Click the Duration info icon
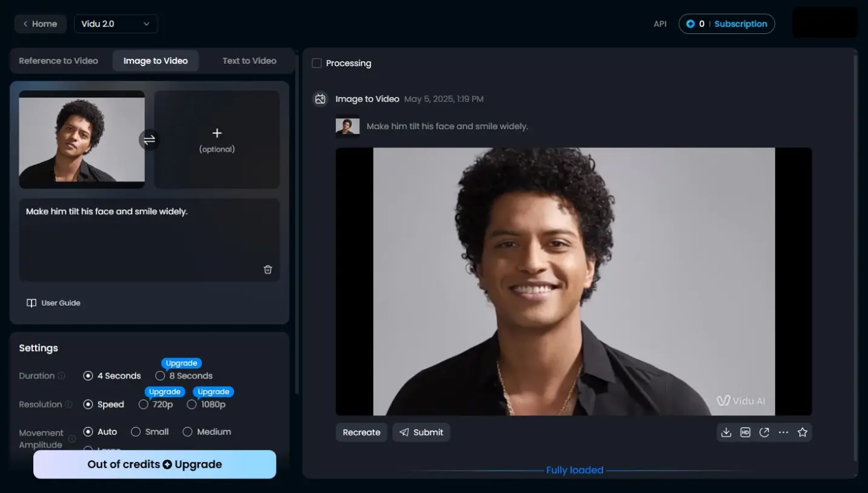Image resolution: width=868 pixels, height=493 pixels. (x=61, y=376)
